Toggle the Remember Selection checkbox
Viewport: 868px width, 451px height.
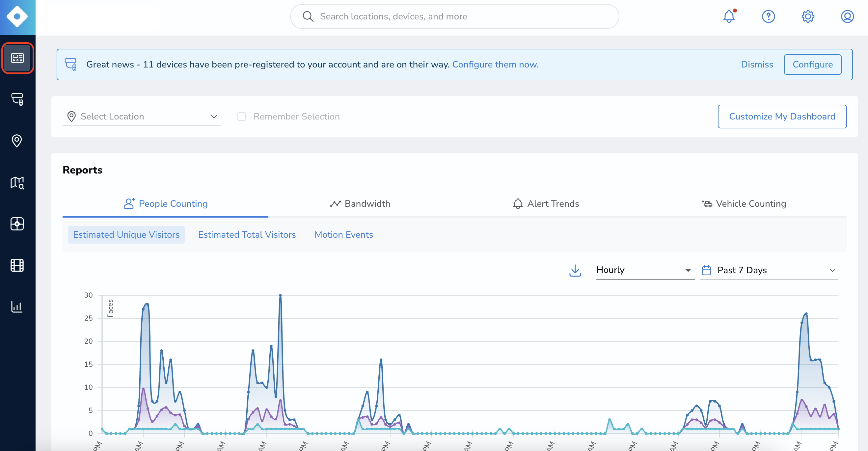(x=242, y=117)
